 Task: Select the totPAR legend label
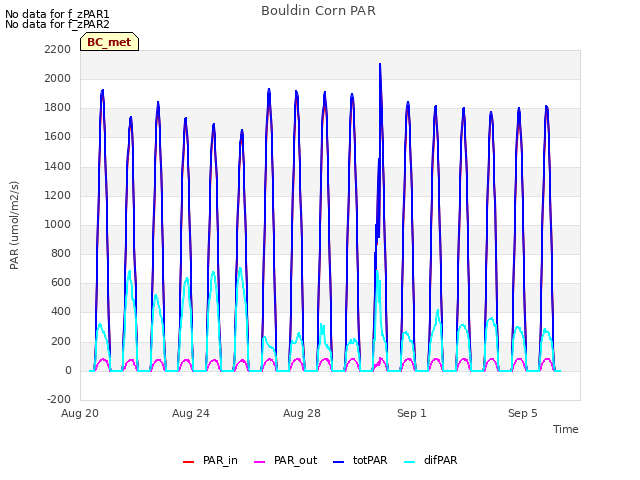click(x=370, y=460)
